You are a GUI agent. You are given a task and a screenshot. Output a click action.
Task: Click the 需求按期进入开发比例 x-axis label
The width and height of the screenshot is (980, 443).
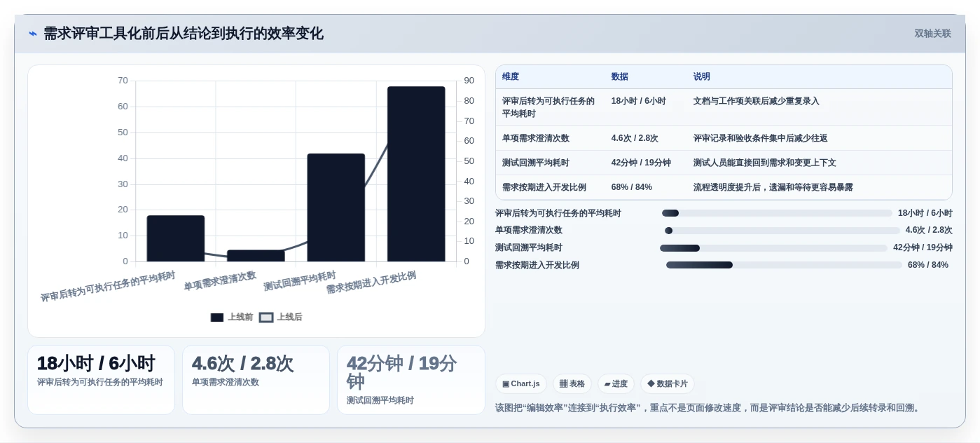371,282
